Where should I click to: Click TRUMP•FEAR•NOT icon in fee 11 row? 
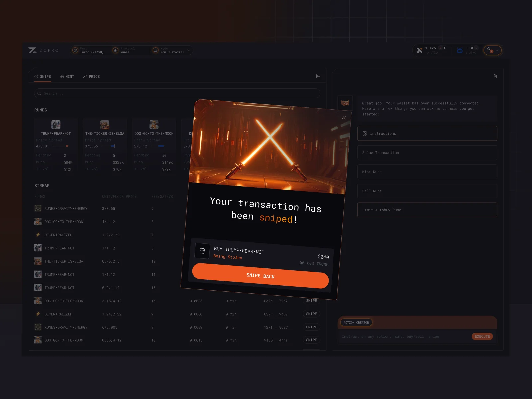click(x=38, y=274)
